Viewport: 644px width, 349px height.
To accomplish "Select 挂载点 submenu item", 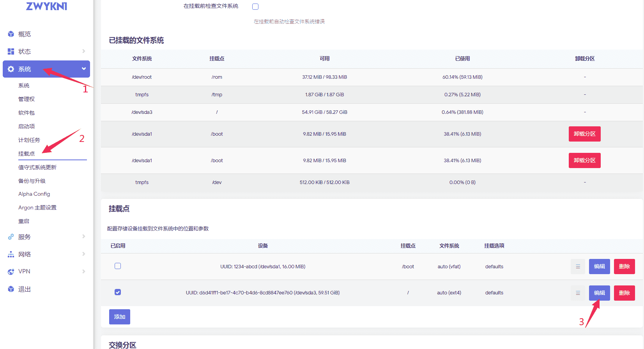I will click(27, 154).
